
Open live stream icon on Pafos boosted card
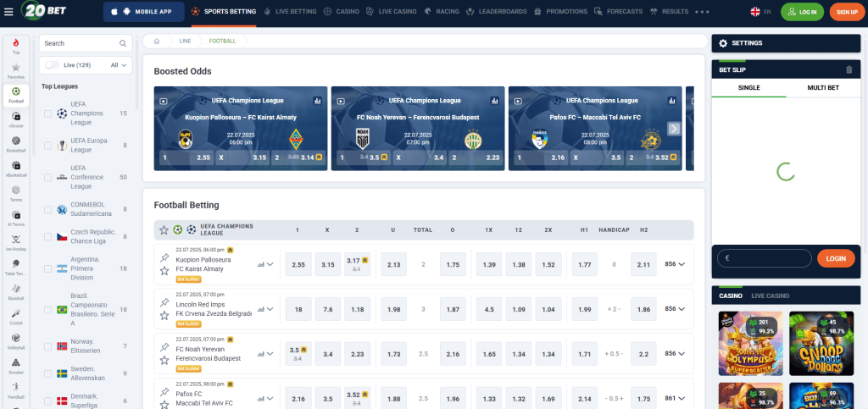(x=518, y=101)
